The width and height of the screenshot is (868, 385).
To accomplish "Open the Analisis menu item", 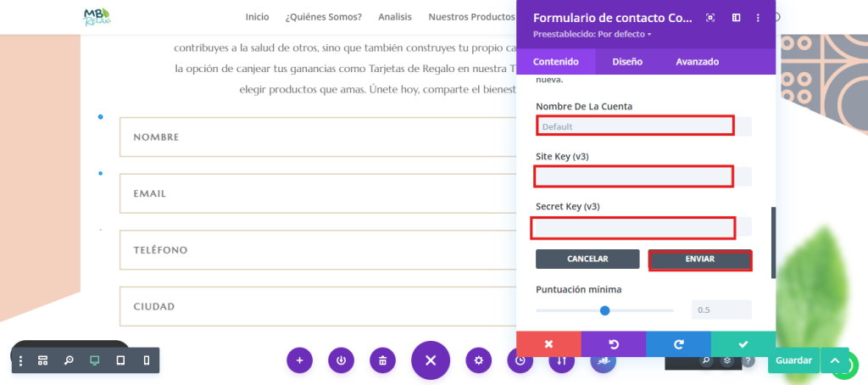I will coord(395,17).
